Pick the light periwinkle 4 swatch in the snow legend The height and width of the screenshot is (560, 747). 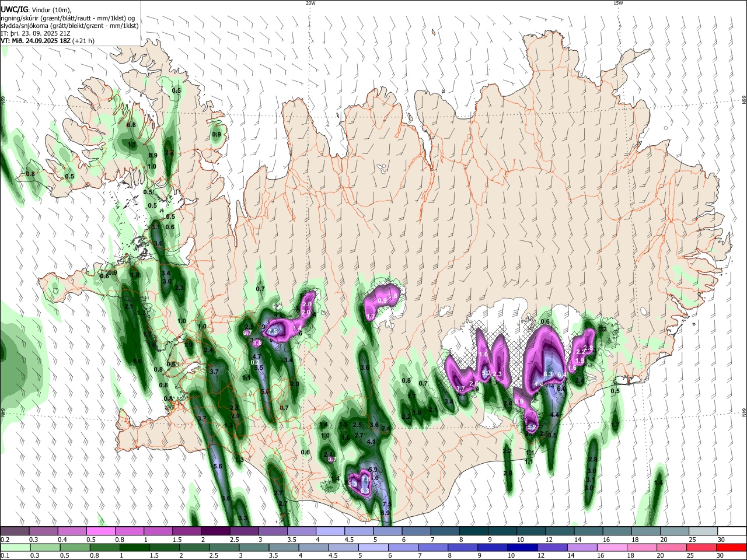330,531
